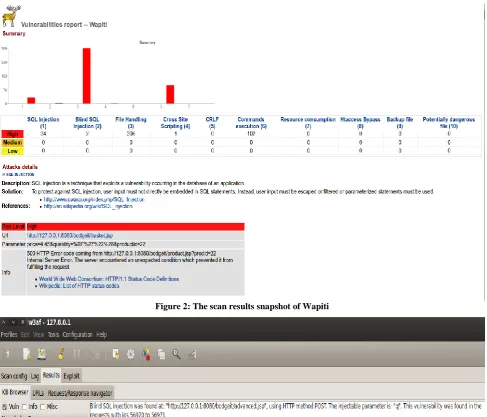Switch to the Exploit tab
Screen dimensions: 487x417
click(x=72, y=376)
